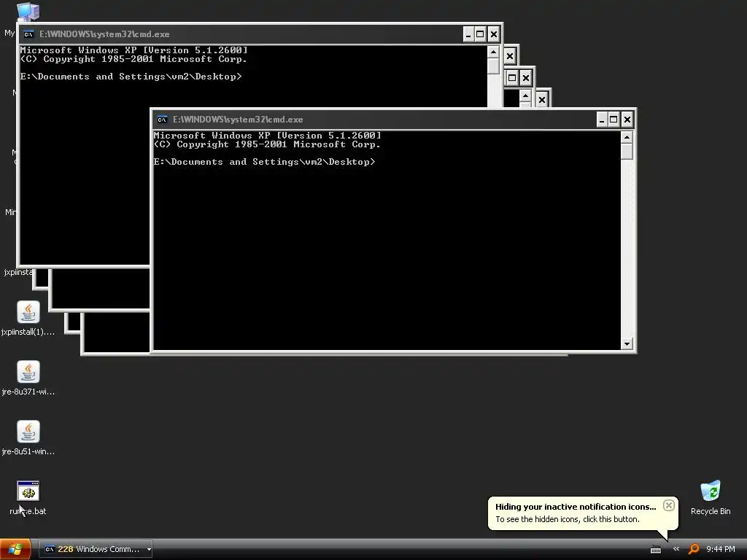Close the back top-left cmd.exe window
This screenshot has width=747, height=560.
pos(494,34)
